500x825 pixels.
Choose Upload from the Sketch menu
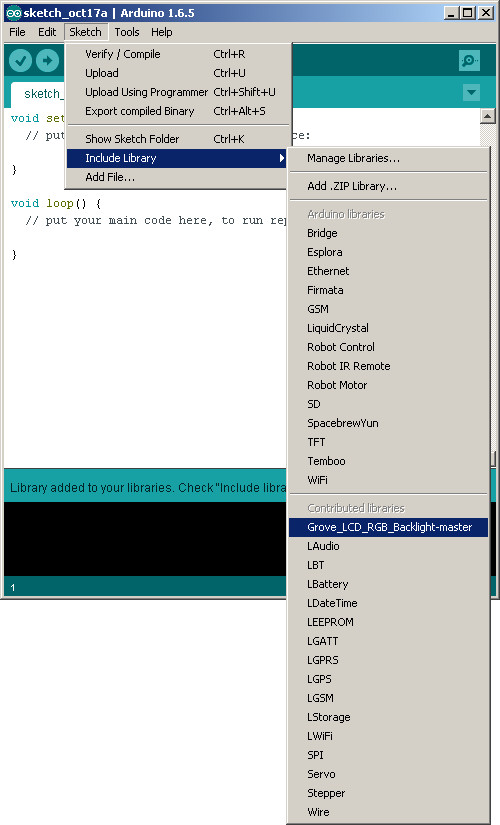tap(178, 73)
